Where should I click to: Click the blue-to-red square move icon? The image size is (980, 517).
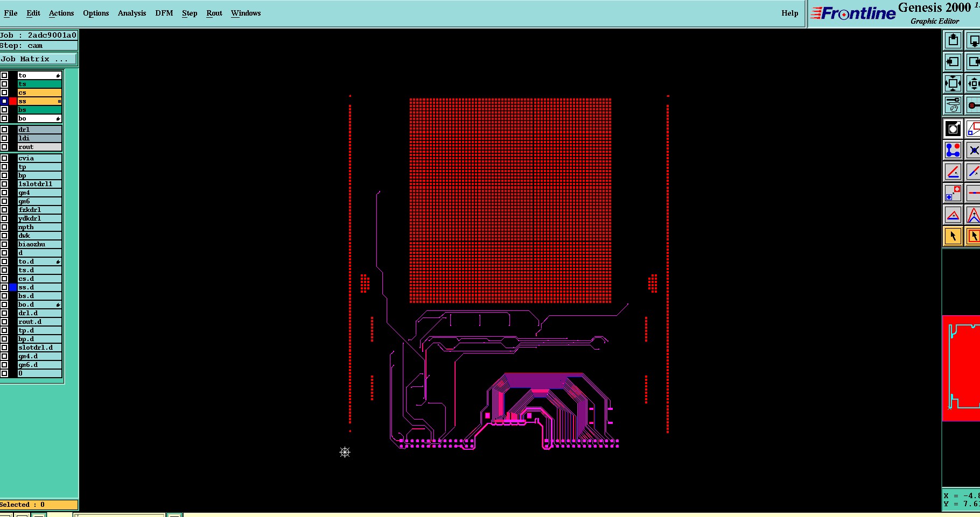coord(953,193)
